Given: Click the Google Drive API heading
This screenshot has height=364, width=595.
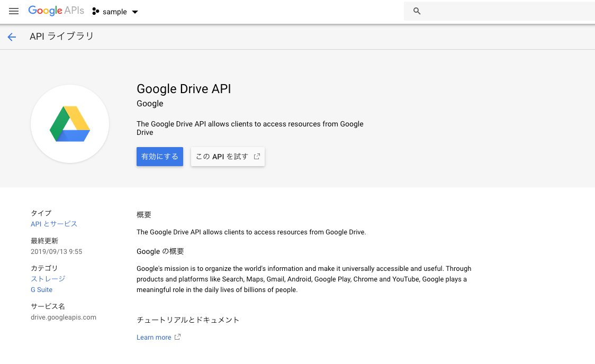Looking at the screenshot, I should (x=184, y=88).
